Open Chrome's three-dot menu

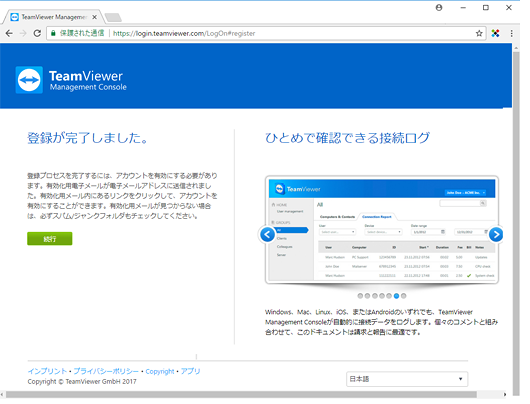[511, 33]
